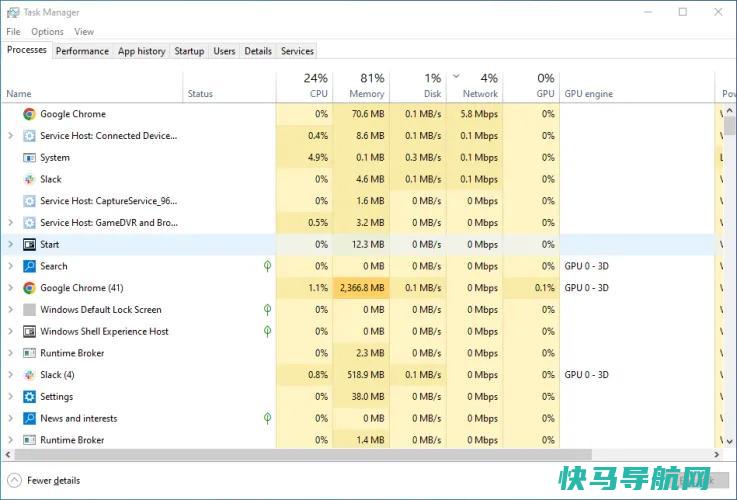The height and width of the screenshot is (500, 737).
Task: Click the Runtime Broker 2.3 MB icon
Action: 29,353
